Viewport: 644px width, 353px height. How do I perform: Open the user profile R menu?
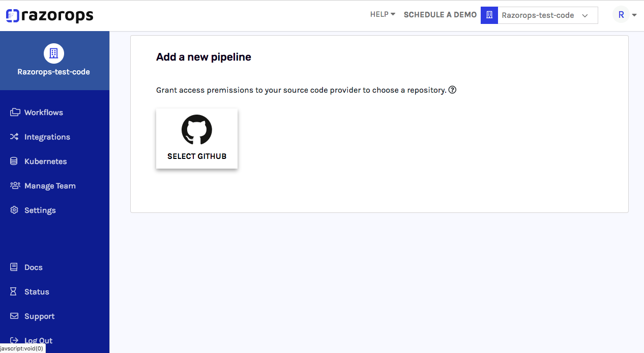point(625,15)
